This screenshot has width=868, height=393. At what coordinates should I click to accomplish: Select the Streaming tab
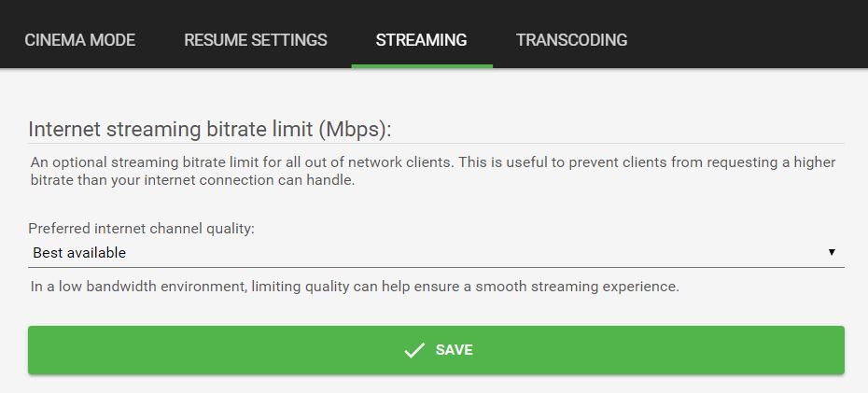point(421,40)
